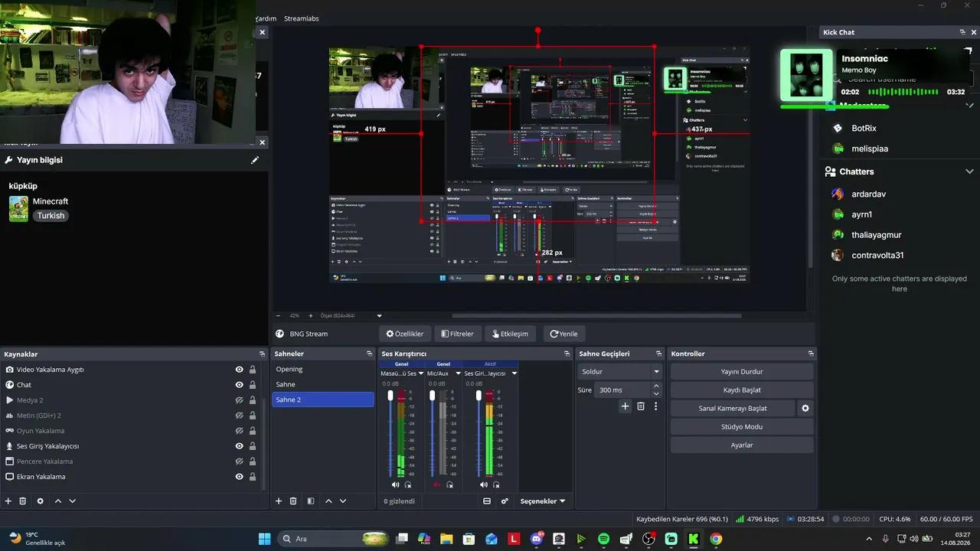Screen dimensions: 980x551
Task: Remove selected scene in Sahneler panel
Action: point(293,501)
